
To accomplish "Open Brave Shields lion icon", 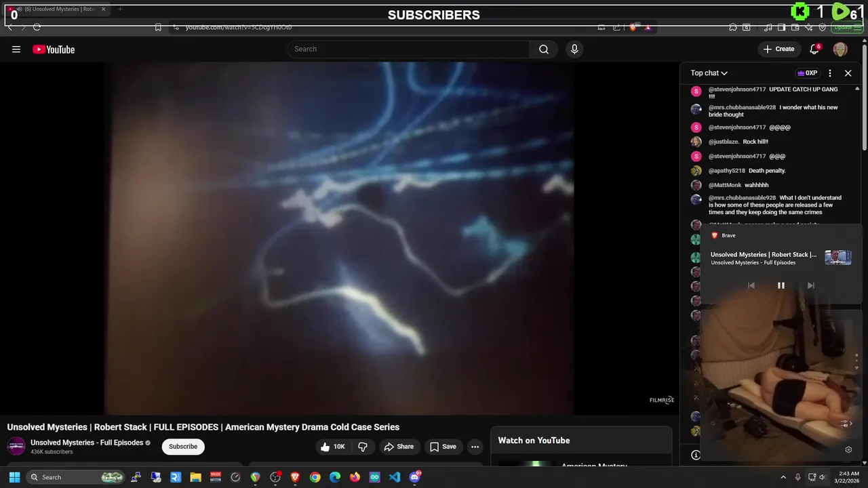I will click(x=633, y=27).
